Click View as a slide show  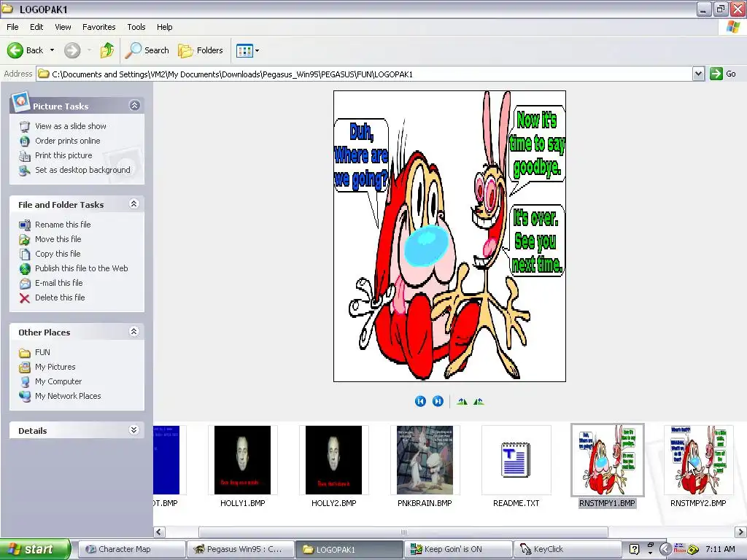pos(71,126)
